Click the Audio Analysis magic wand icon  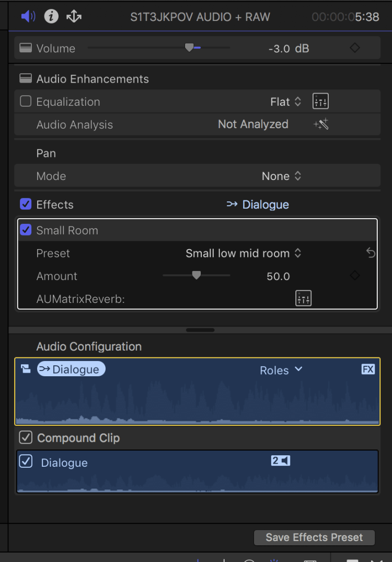pyautogui.click(x=320, y=125)
